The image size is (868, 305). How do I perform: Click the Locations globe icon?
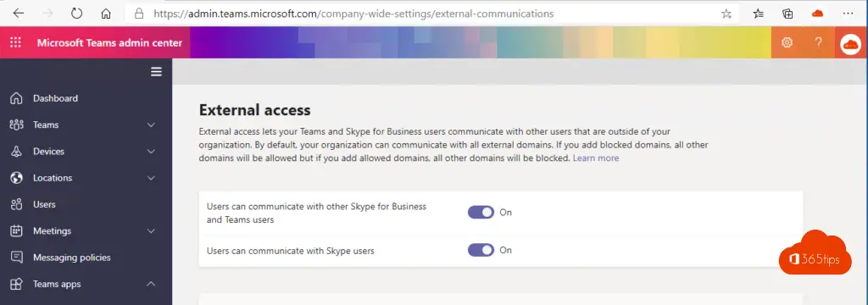click(x=17, y=178)
